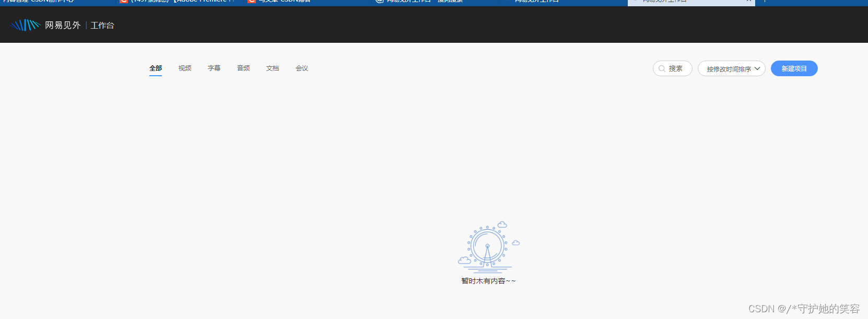
Task: Show the 文档 tab
Action: pos(273,68)
